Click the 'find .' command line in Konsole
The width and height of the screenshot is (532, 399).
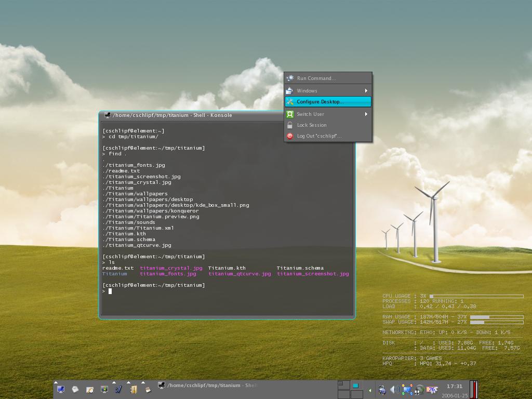pos(114,154)
